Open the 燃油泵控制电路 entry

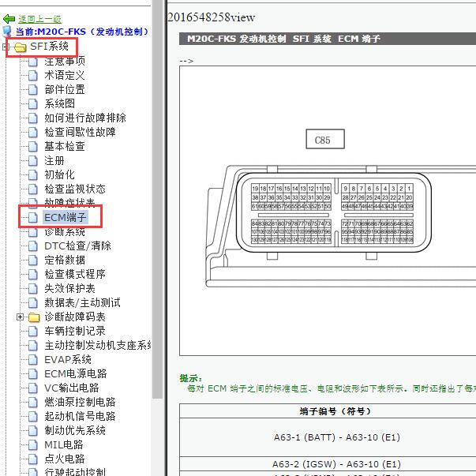click(80, 403)
